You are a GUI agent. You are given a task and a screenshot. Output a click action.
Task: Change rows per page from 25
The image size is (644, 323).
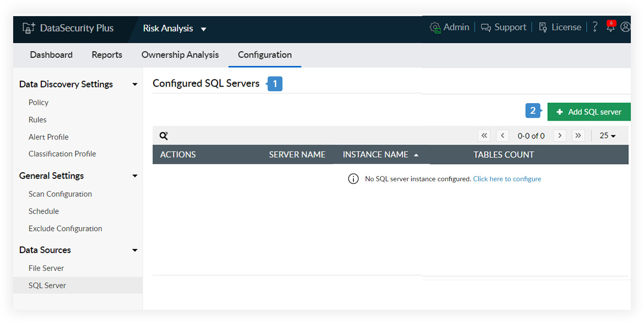(607, 136)
